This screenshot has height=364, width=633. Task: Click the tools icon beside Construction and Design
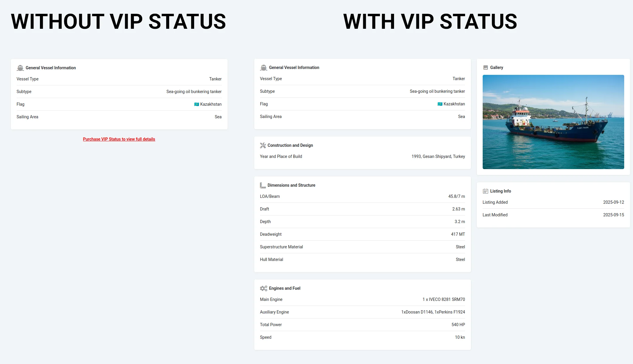263,145
